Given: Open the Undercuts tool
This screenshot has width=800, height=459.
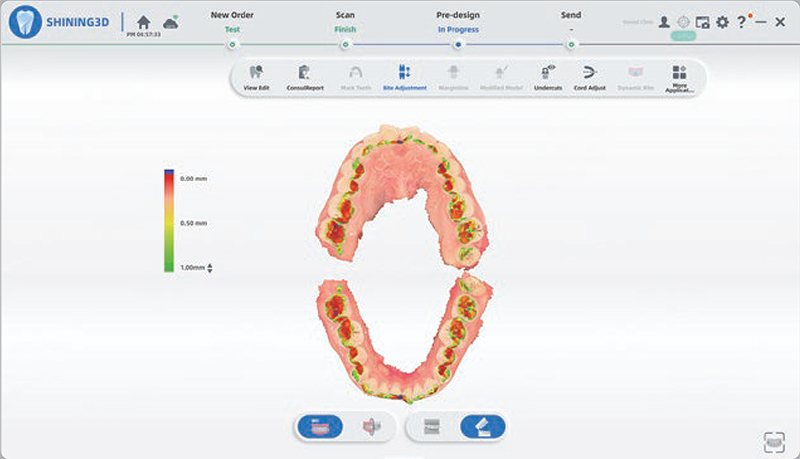Looking at the screenshot, I should coord(546,76).
